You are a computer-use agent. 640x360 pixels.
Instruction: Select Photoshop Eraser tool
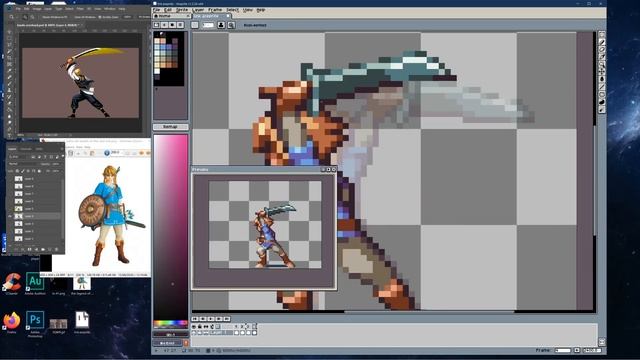9,102
